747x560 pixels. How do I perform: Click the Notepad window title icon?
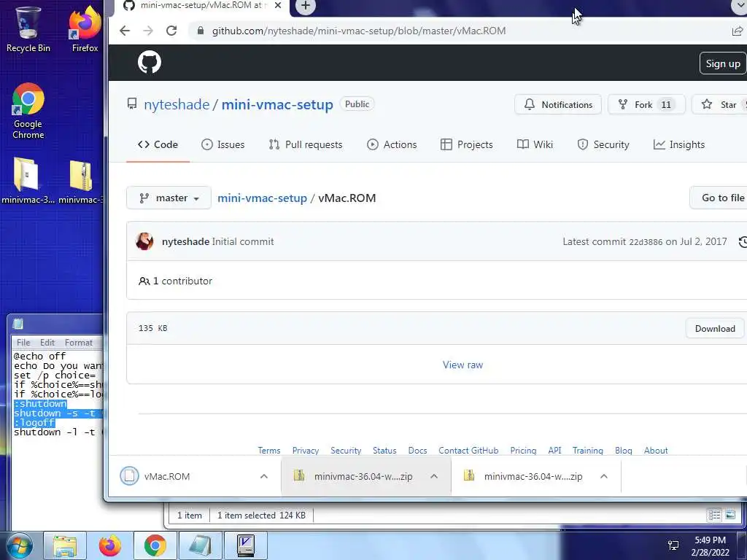(18, 324)
